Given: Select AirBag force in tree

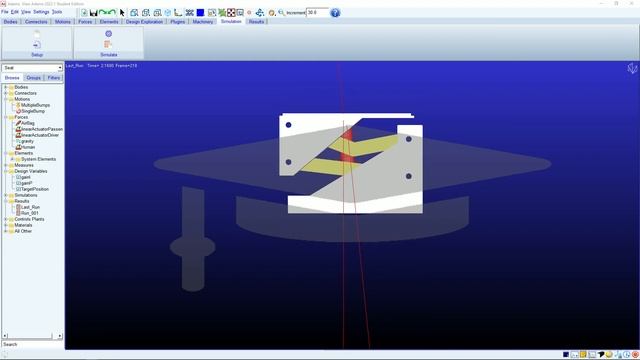Looking at the screenshot, I should 25,123.
